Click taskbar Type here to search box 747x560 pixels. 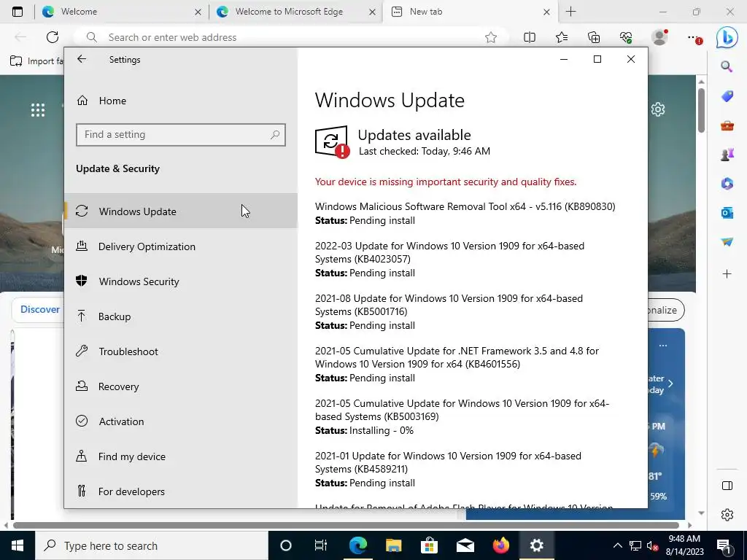152,545
